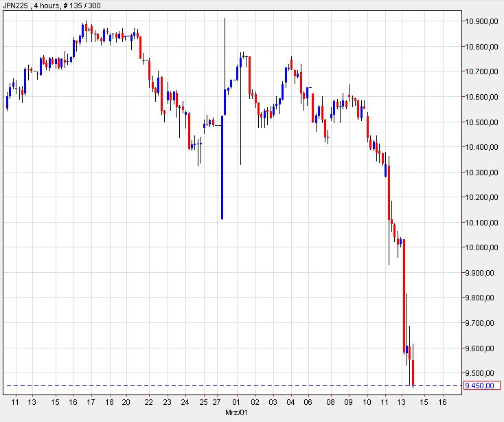Click the 10.700,00 price axis label
This screenshot has height=422, width=504.
click(481, 71)
